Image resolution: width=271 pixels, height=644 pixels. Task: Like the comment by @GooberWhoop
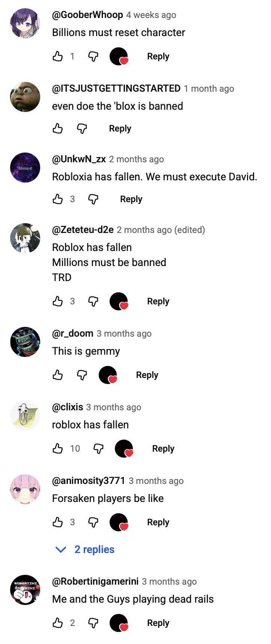pos(57,56)
